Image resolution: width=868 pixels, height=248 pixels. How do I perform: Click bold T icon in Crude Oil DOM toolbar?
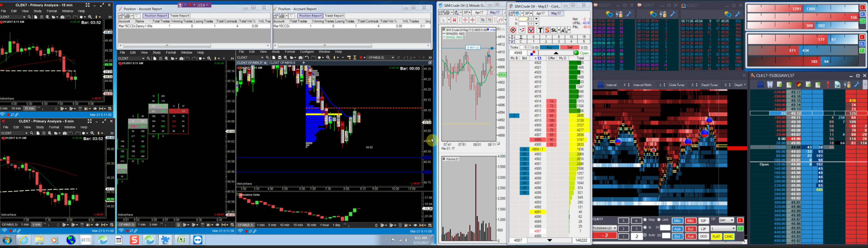tap(540, 30)
